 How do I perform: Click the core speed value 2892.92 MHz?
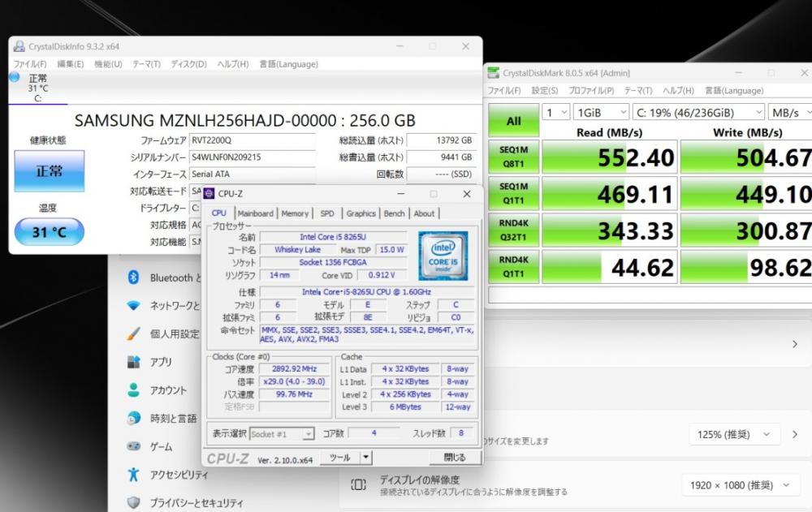coord(294,369)
